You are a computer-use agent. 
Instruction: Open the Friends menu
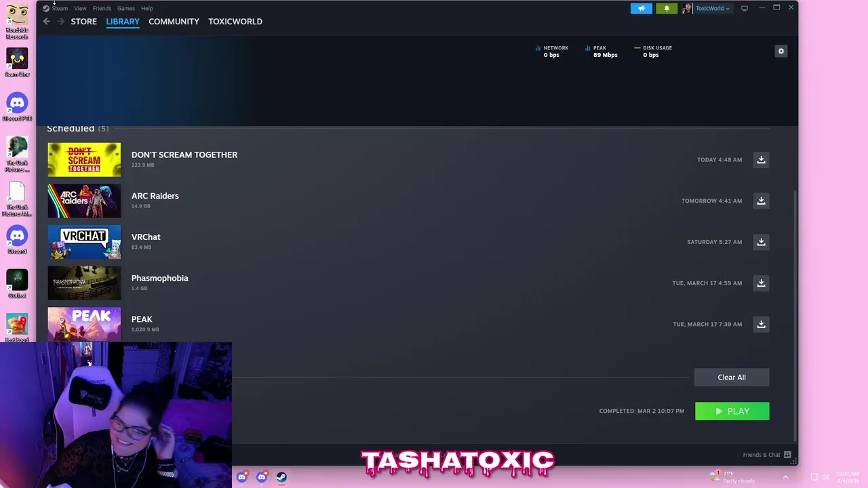pos(102,8)
